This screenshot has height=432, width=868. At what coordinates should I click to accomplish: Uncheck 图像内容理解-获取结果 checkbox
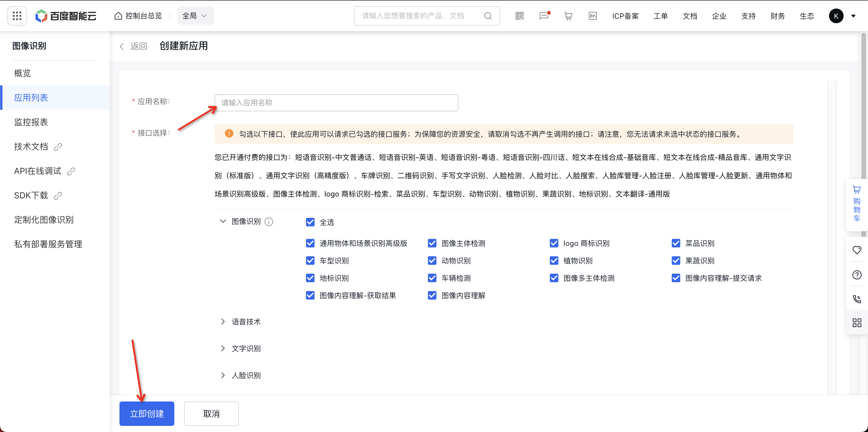(x=310, y=295)
